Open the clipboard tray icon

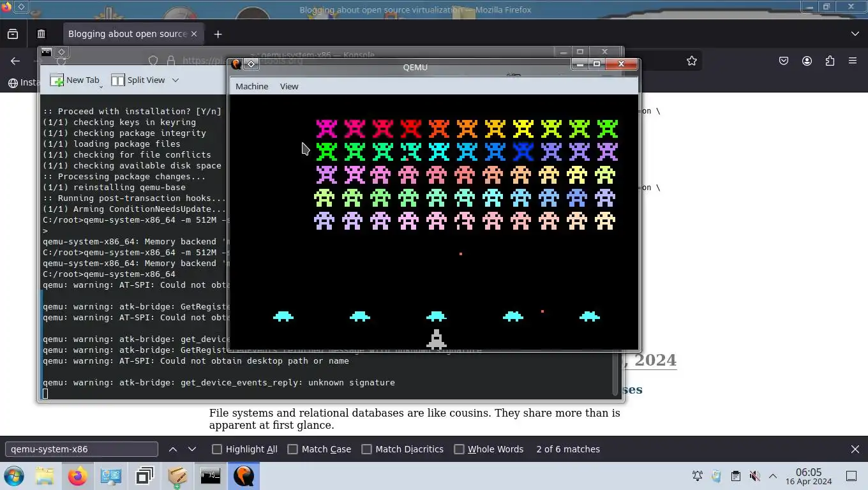(735, 476)
